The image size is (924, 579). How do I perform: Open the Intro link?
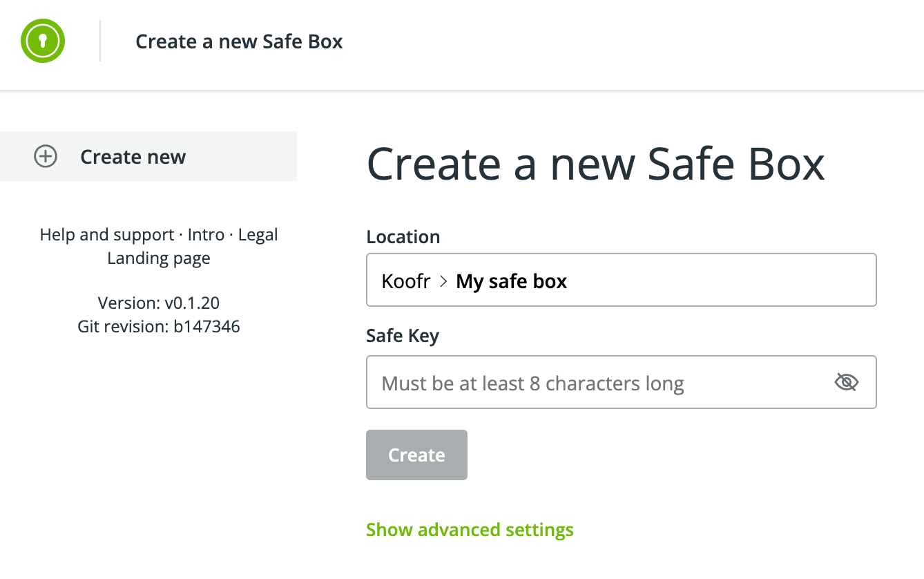pos(206,235)
